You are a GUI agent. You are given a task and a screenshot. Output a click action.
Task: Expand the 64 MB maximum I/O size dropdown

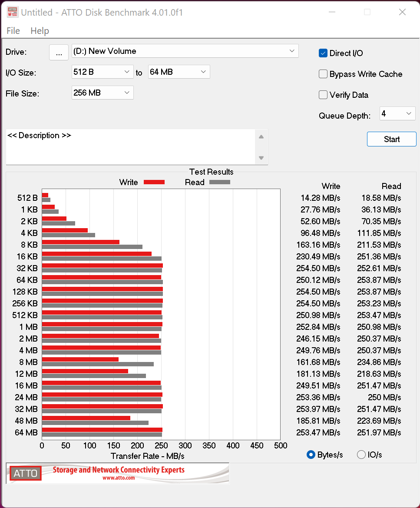click(x=179, y=72)
